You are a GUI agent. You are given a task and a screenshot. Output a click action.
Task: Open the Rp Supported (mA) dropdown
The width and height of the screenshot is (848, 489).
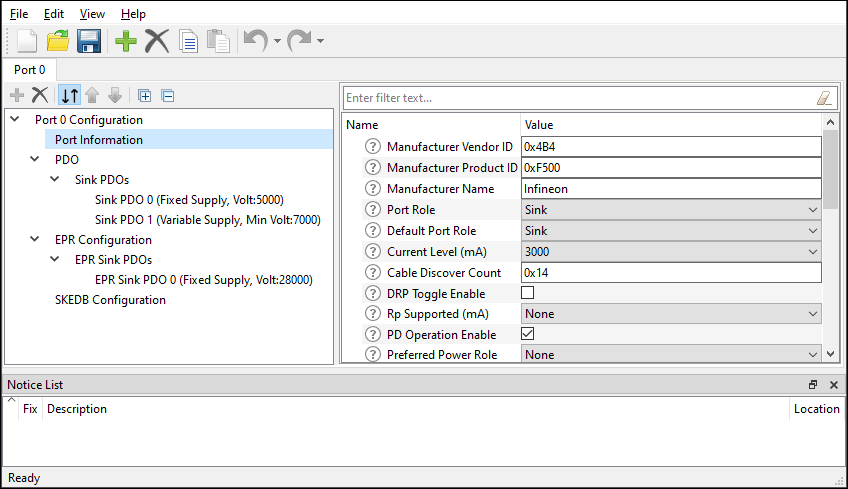671,314
